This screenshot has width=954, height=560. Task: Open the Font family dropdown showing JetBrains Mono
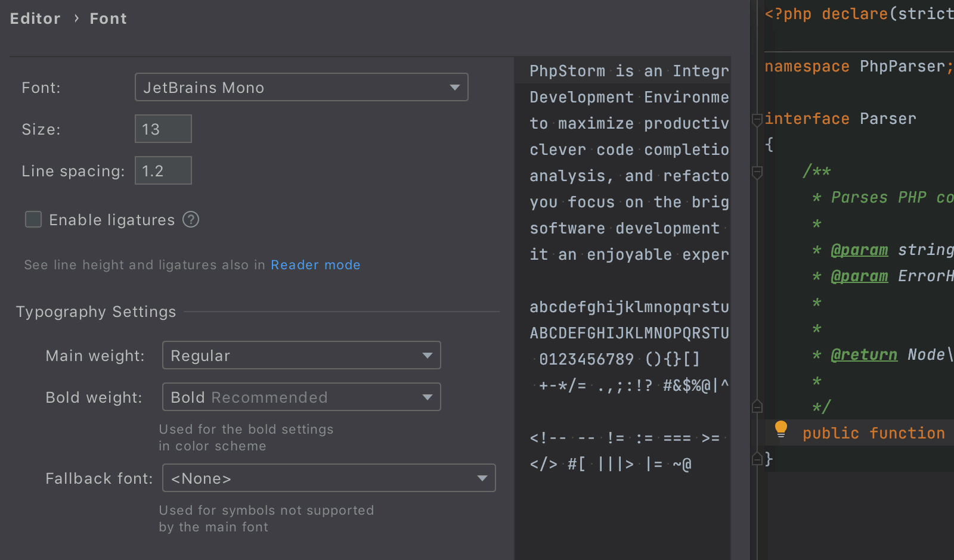click(x=301, y=88)
